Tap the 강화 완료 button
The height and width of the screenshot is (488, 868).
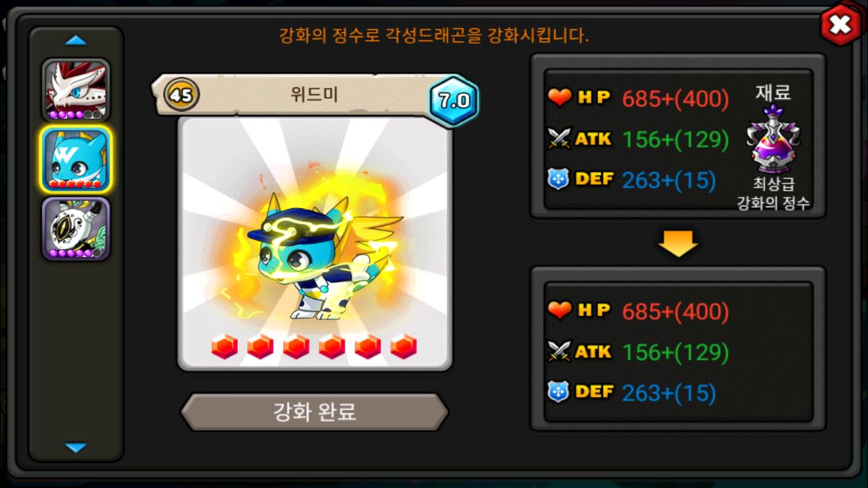(315, 412)
